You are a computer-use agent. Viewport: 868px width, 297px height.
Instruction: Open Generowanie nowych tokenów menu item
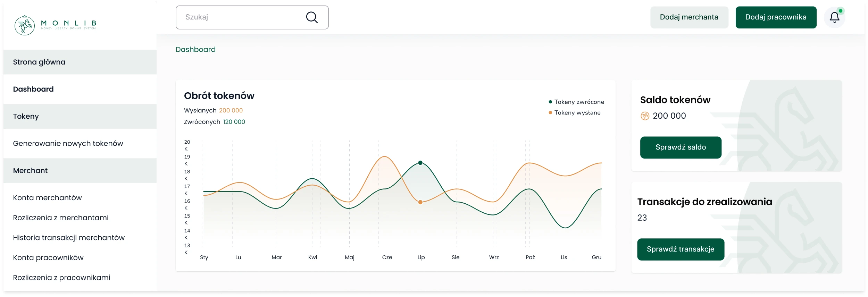[x=68, y=144]
